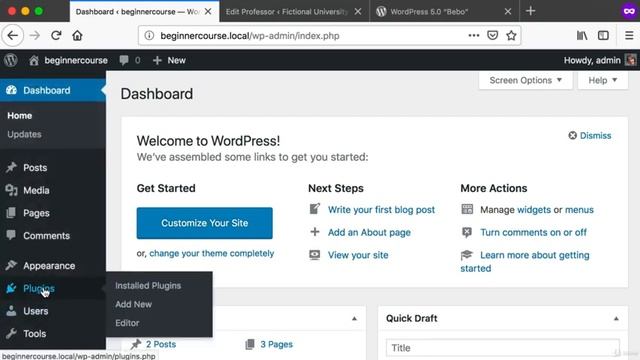
Task: Open Editor in Plugins flyout
Action: coord(127,323)
